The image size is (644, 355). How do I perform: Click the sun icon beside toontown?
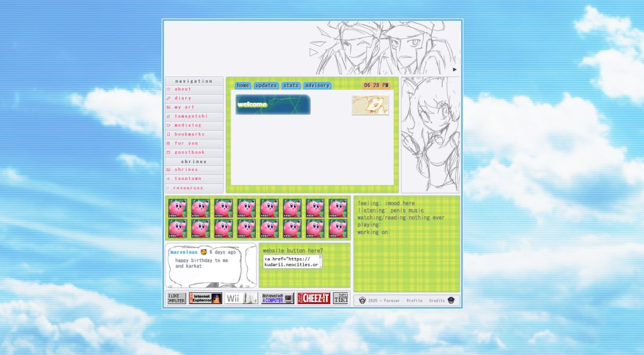[168, 179]
